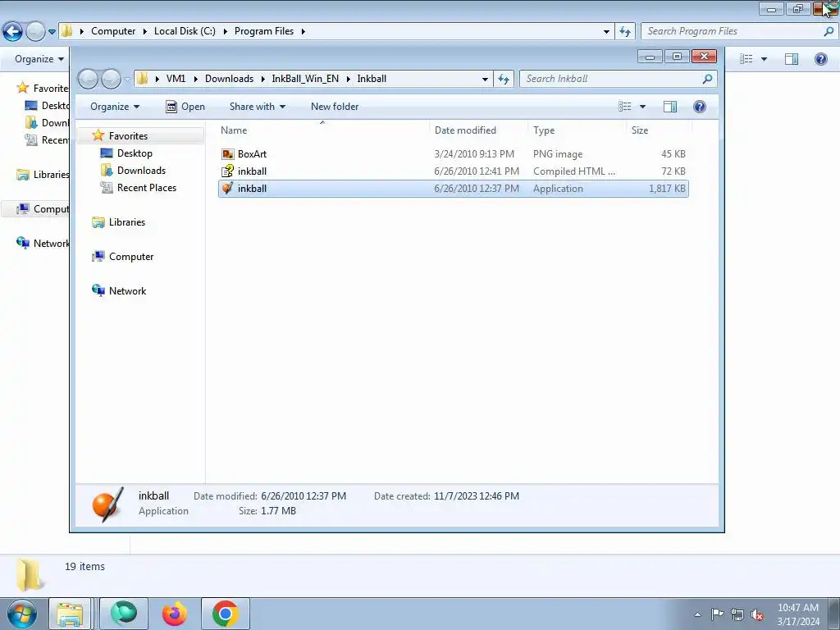Click Back button in Program Files window
The image size is (840, 630).
(13, 32)
